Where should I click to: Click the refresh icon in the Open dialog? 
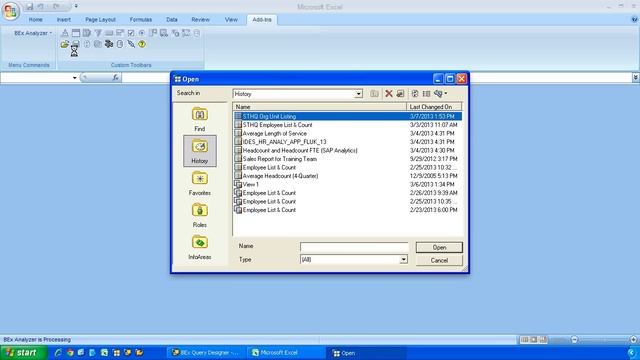pos(415,93)
